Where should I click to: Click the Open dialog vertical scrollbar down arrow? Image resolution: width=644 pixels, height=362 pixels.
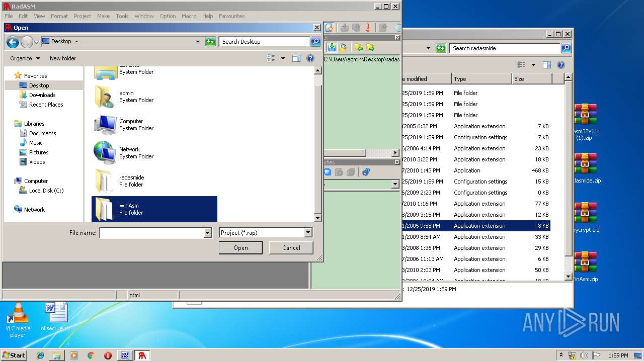click(x=317, y=218)
